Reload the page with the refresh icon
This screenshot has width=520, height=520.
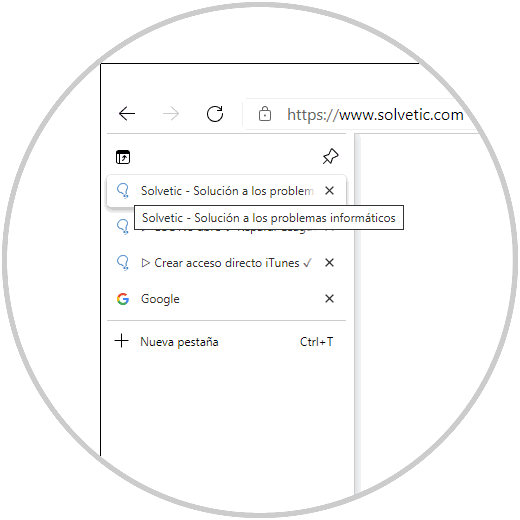tap(215, 114)
